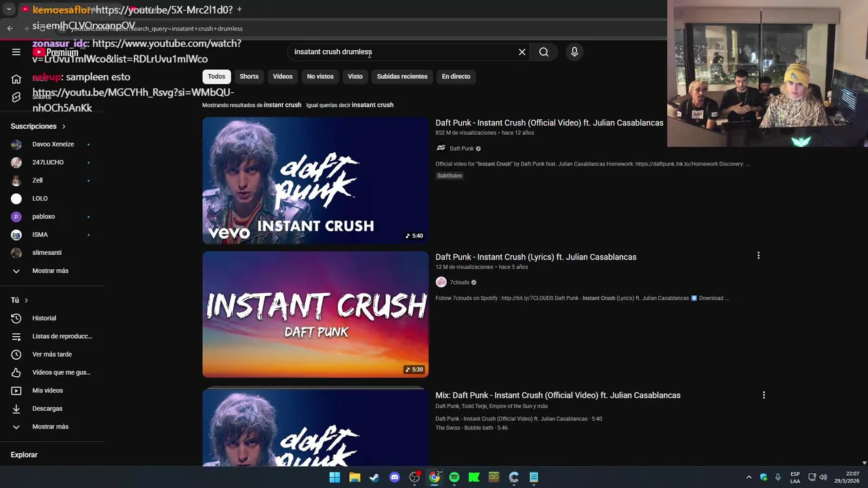Open official video thumbnail with vevo logo

click(315, 180)
